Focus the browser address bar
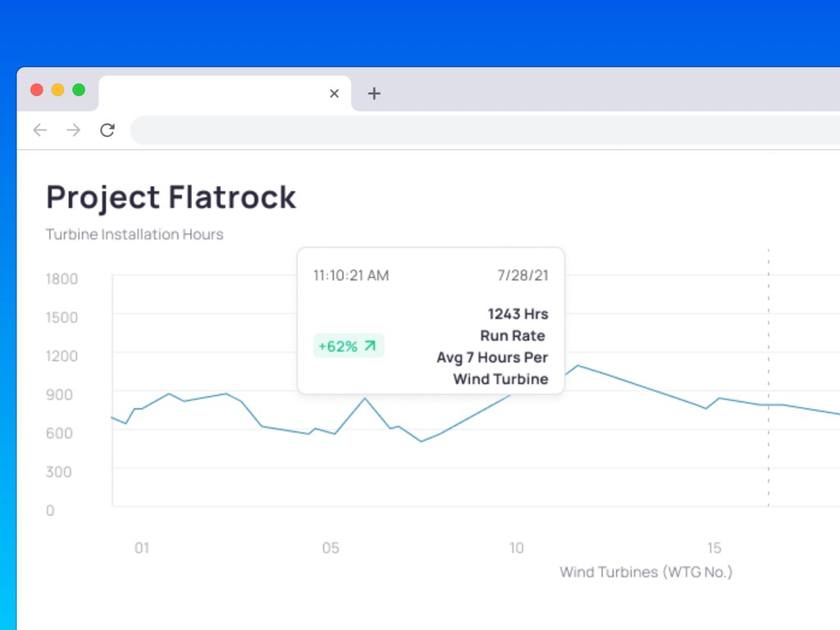840x630 pixels. click(x=485, y=130)
